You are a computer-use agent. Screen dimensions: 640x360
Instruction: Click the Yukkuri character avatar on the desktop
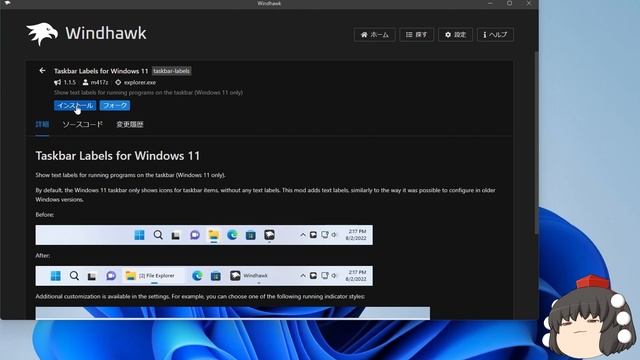(590, 318)
